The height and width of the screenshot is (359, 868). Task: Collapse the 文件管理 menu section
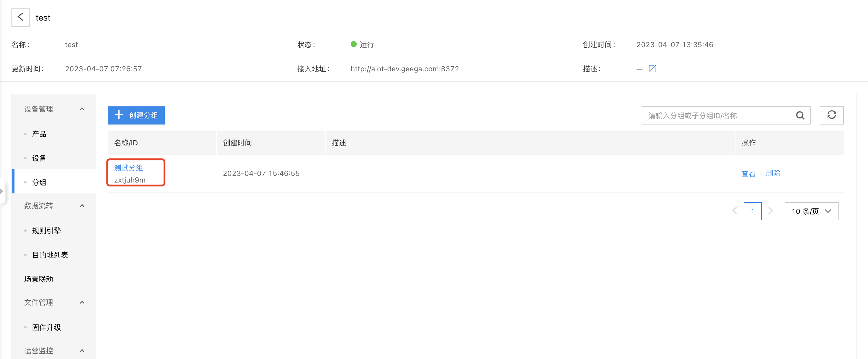[x=82, y=302]
